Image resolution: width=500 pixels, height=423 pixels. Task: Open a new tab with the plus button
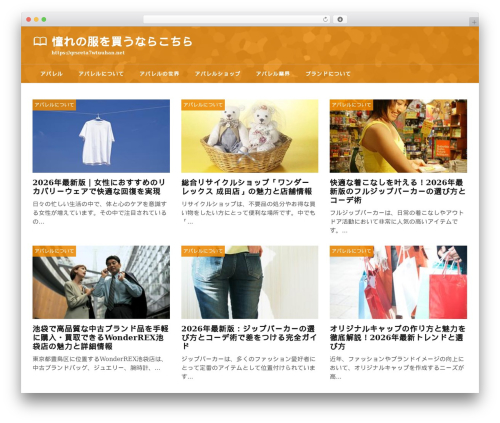tap(474, 22)
